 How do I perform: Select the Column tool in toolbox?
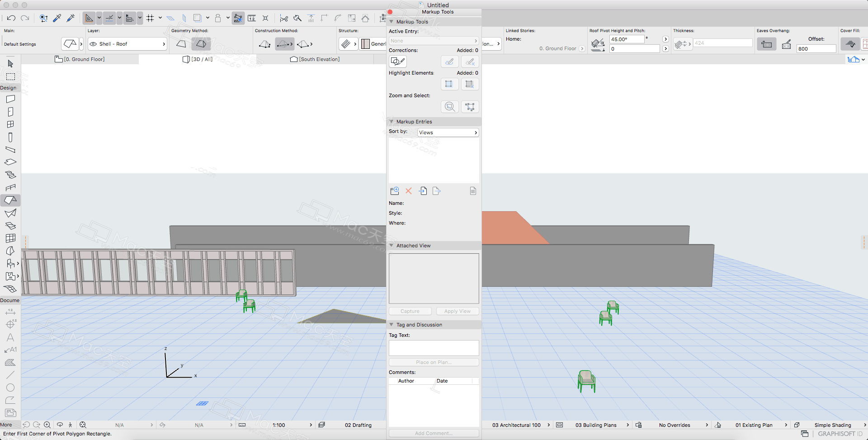click(x=10, y=137)
